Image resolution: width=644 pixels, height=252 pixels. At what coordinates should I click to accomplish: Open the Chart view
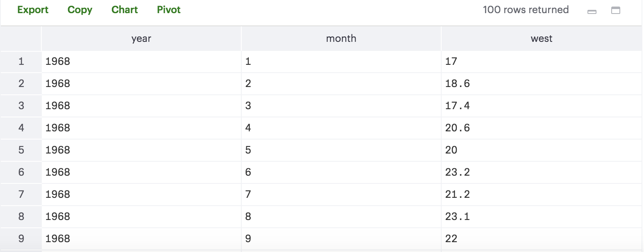coord(125,10)
